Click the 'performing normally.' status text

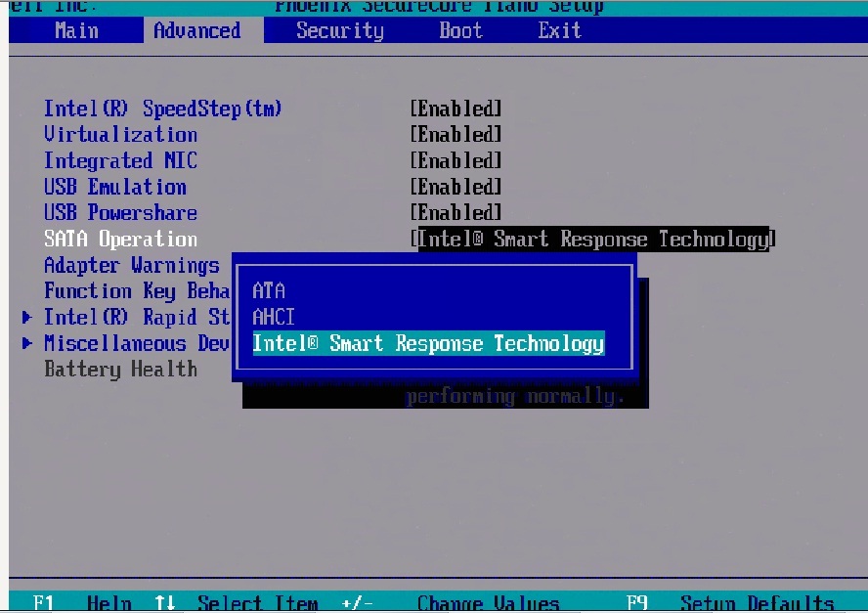515,397
